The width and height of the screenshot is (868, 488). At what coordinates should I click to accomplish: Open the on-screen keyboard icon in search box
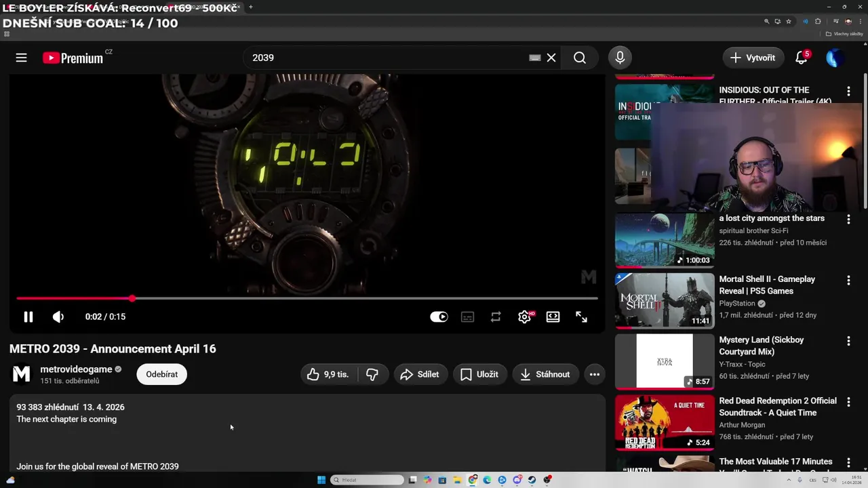coord(535,58)
